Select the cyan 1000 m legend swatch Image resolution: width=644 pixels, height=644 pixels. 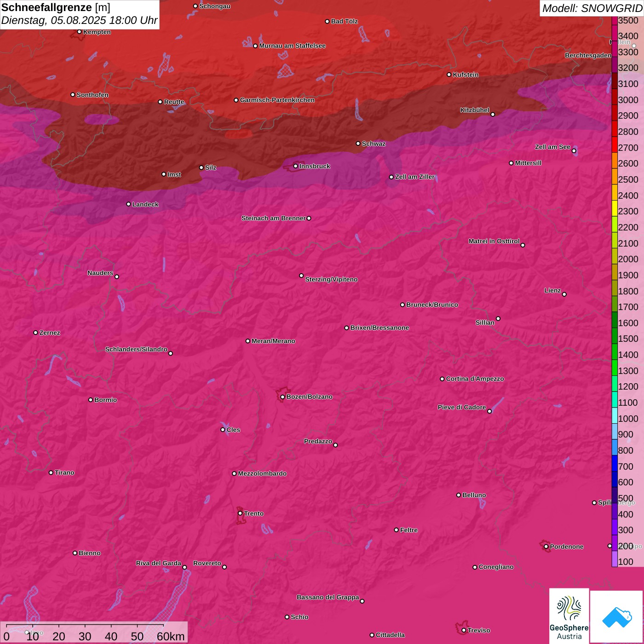[615, 415]
